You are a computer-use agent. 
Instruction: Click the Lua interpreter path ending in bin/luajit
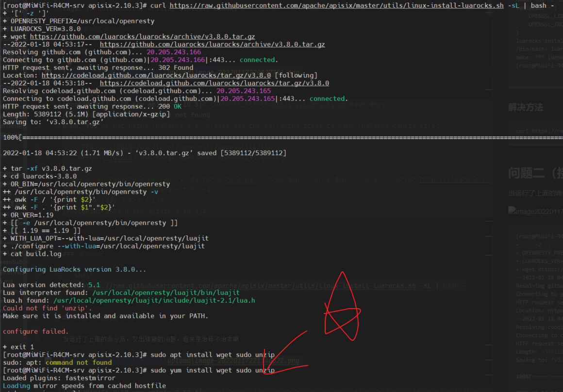point(166,293)
